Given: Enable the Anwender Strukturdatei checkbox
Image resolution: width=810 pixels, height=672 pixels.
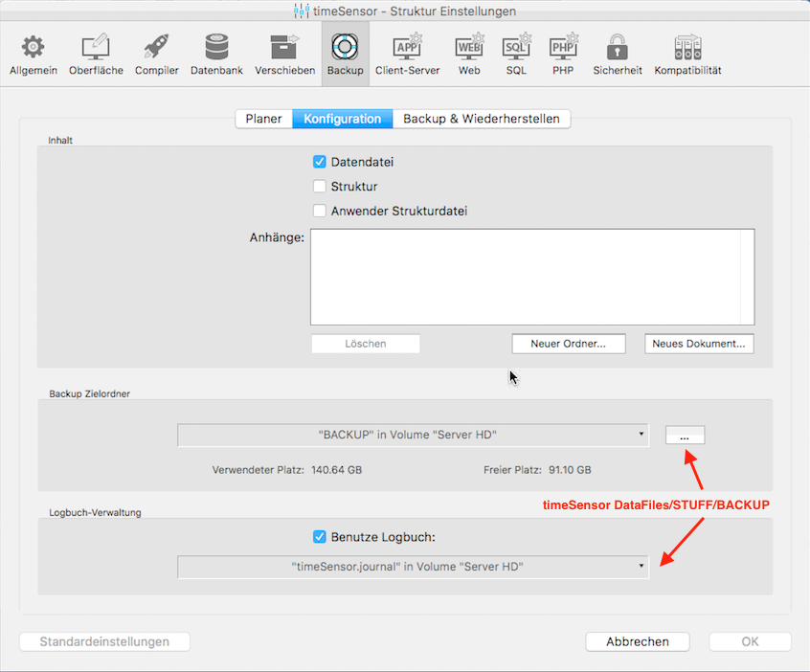Looking at the screenshot, I should pyautogui.click(x=319, y=211).
